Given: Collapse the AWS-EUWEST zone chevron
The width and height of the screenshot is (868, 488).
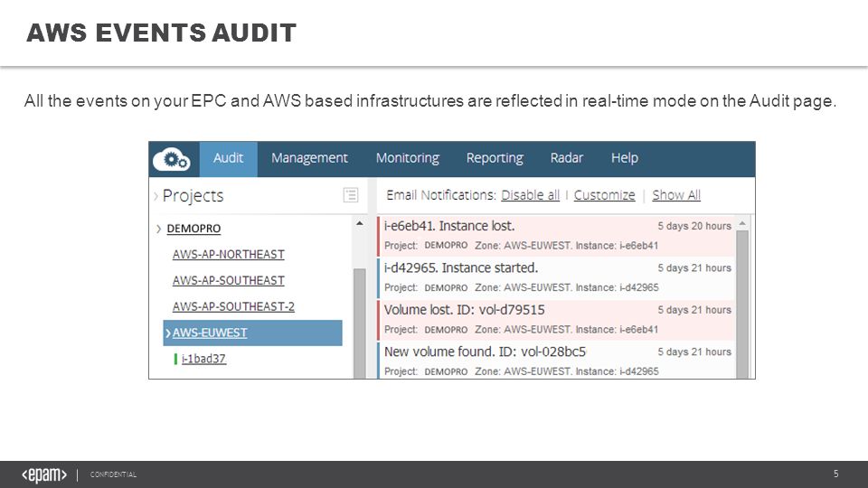Looking at the screenshot, I should 168,333.
